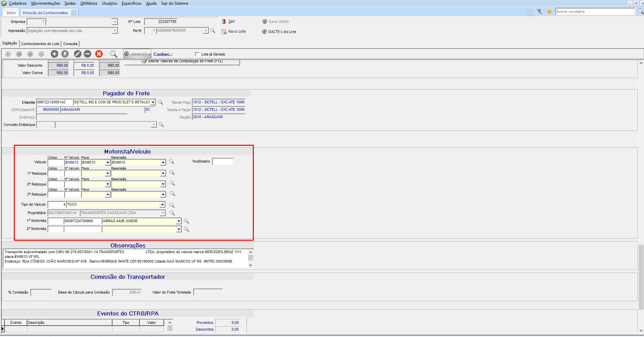Open the Específicos menu

[132, 3]
